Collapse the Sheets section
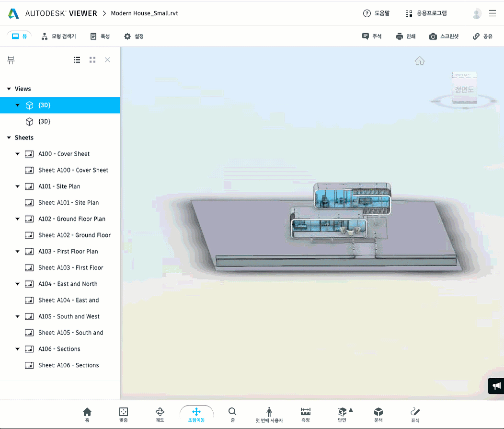 [9, 138]
